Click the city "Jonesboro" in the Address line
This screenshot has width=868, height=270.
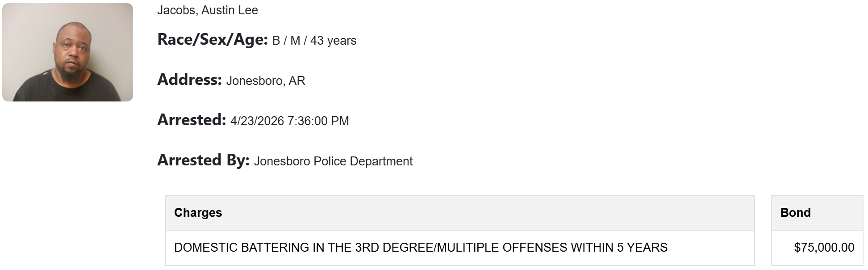[254, 81]
